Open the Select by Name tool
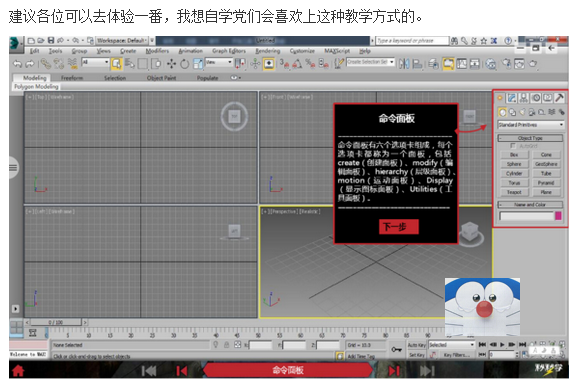The width and height of the screenshot is (570, 386). pyautogui.click(x=129, y=64)
